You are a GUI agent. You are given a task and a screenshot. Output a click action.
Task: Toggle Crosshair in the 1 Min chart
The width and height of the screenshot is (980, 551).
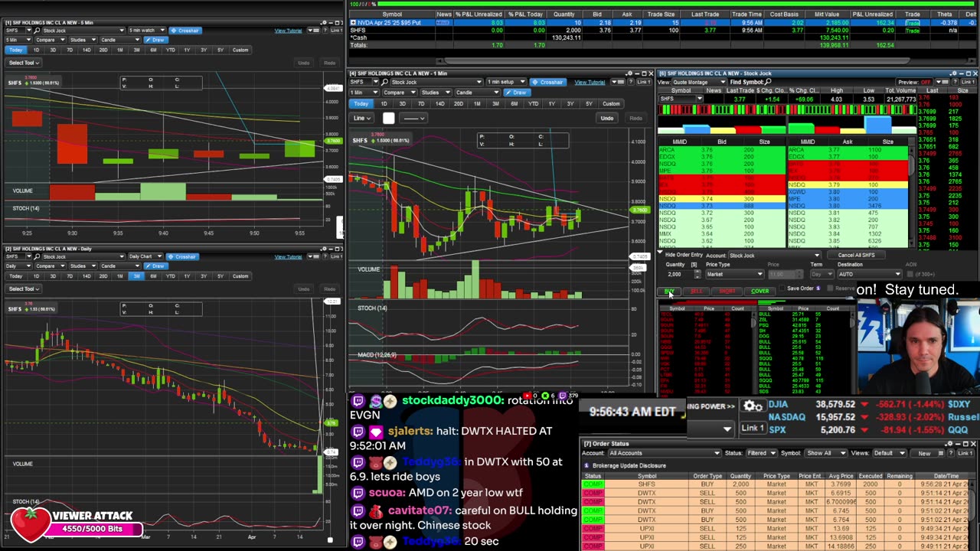[x=547, y=83]
